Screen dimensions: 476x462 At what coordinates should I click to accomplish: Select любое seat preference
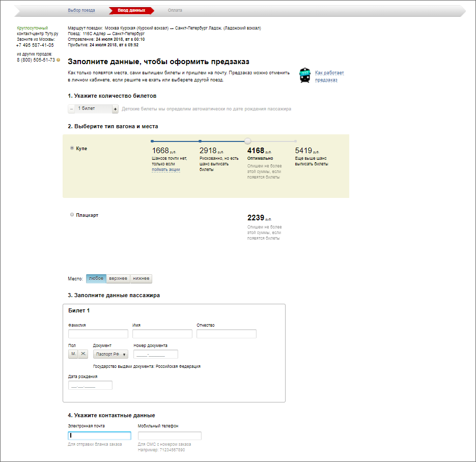pyautogui.click(x=96, y=279)
